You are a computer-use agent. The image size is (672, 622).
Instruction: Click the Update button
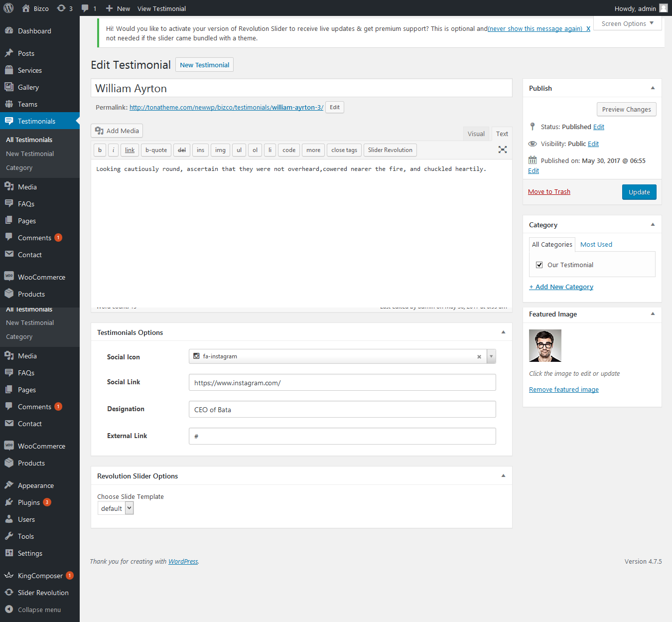tap(639, 192)
